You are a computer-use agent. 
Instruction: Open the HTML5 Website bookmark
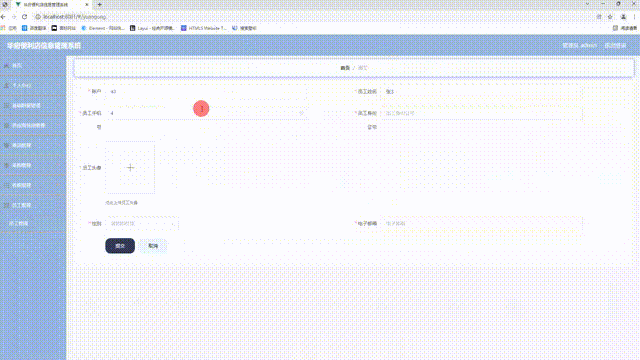tap(204, 28)
